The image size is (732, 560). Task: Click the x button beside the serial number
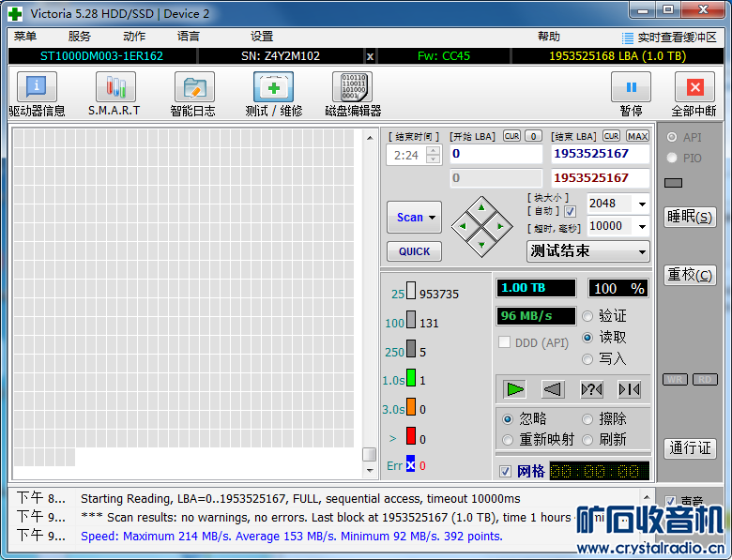[370, 56]
